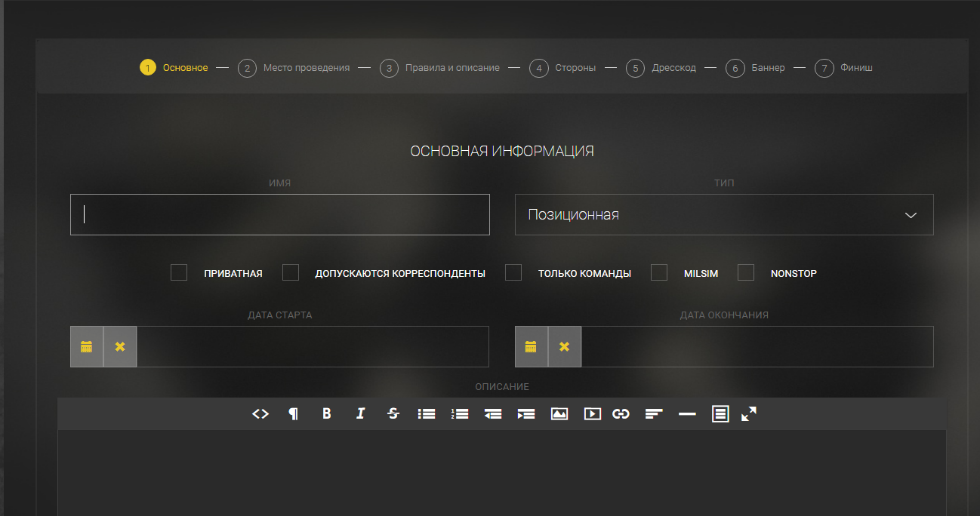Click inside the Описание editor text area
The width and height of the screenshot is (980, 516).
pyautogui.click(x=502, y=473)
